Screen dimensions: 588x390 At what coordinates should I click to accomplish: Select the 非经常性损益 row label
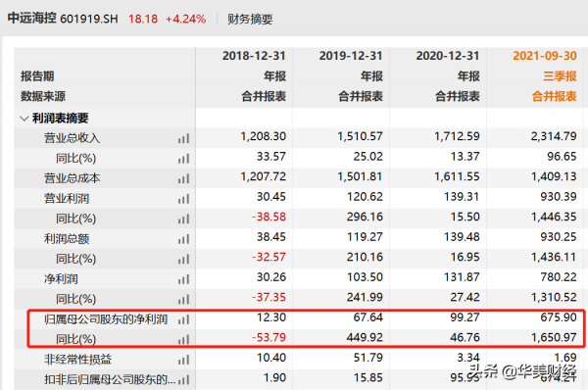click(77, 360)
